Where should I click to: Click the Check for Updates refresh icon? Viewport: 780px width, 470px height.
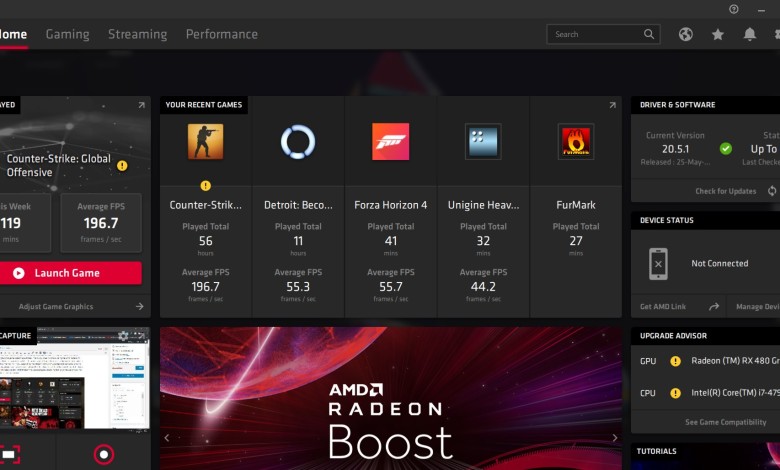click(772, 191)
